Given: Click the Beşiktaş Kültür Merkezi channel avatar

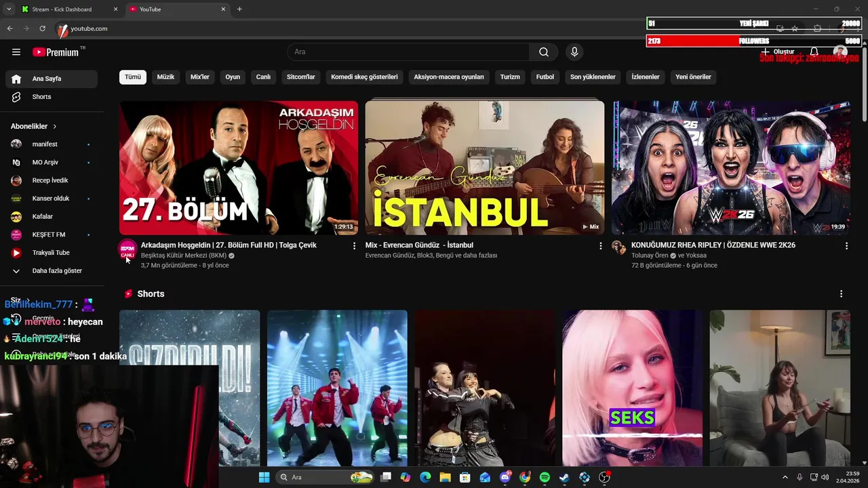Looking at the screenshot, I should point(127,249).
